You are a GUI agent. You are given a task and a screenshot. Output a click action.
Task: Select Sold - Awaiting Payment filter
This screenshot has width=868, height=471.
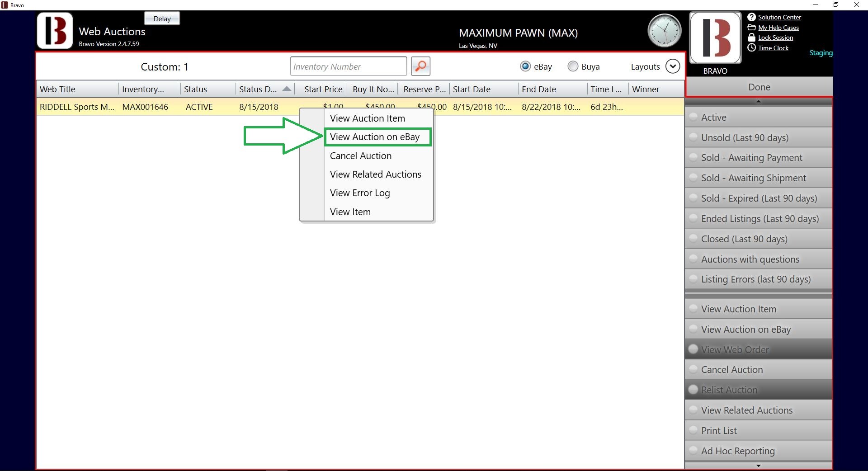point(759,158)
